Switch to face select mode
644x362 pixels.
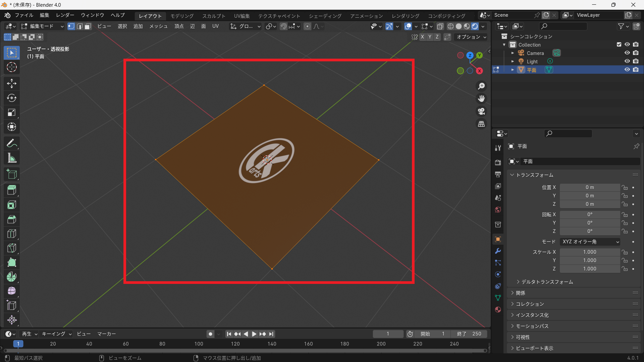point(88,26)
